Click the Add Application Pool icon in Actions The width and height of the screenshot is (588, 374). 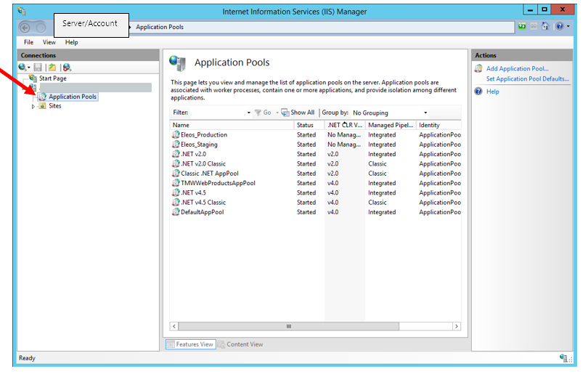[478, 69]
